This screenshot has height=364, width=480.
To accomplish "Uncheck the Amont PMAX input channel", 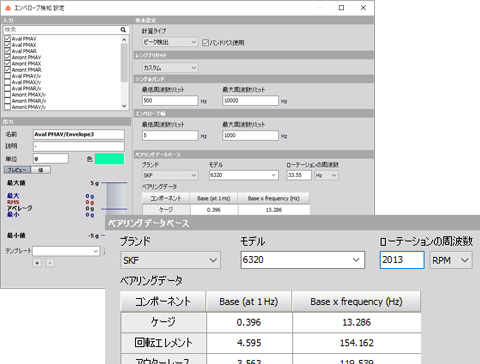I will point(7,64).
